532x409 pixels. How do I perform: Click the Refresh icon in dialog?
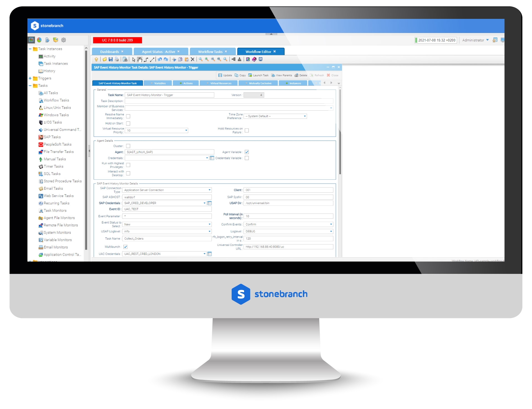click(x=312, y=75)
